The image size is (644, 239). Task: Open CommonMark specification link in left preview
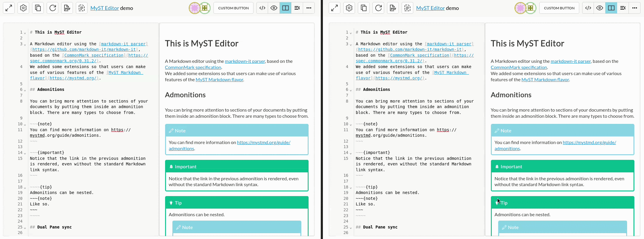pos(193,67)
